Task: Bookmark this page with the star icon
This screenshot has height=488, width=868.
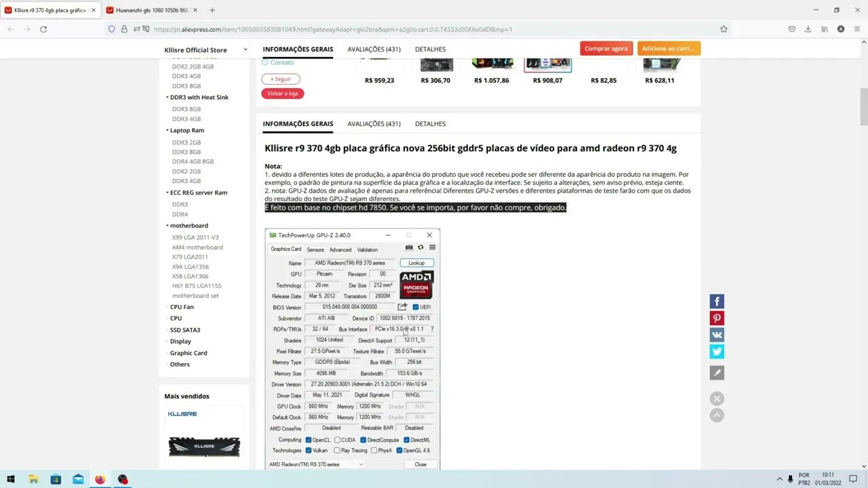Action: [724, 29]
